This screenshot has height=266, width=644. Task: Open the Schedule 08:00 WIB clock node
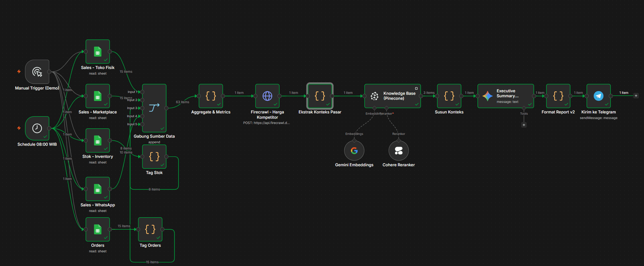pos(37,128)
